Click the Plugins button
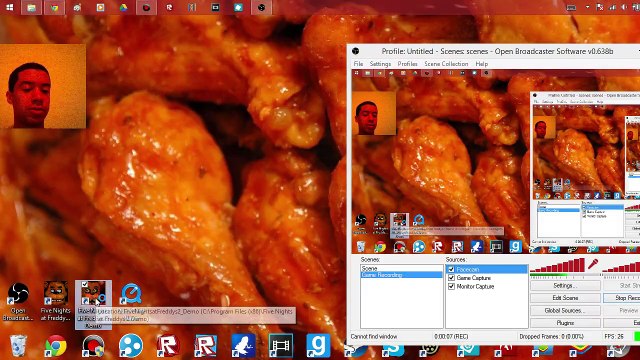The height and width of the screenshot is (360, 640). pos(565,323)
